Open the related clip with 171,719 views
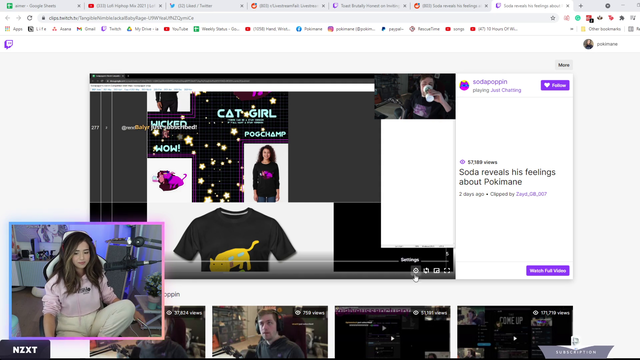640x360 pixels. 515,331
